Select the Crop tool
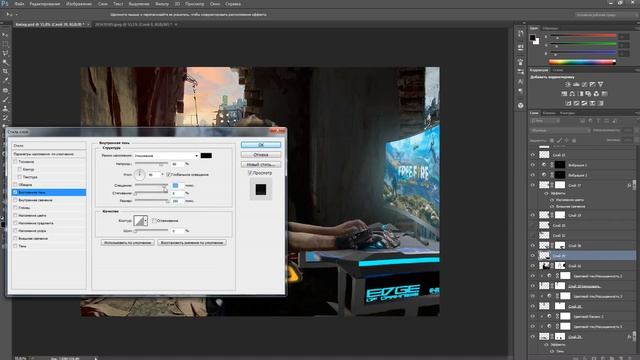Screen dimensions: 640x360 5,71
